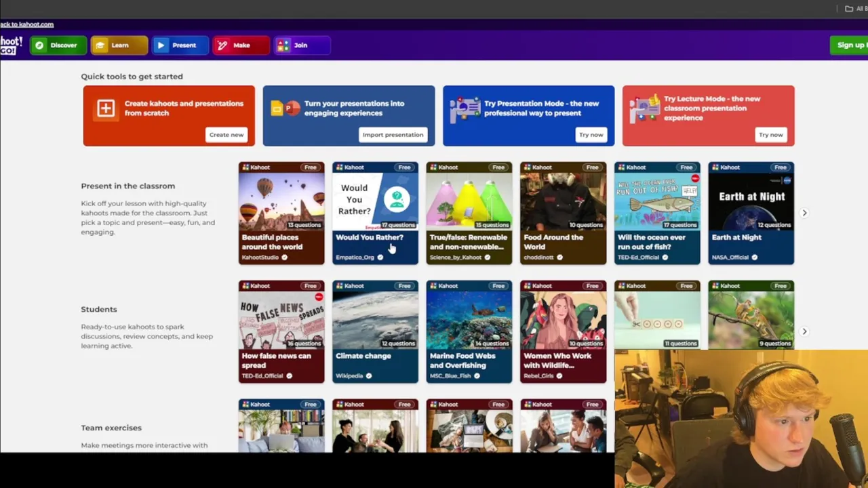Image resolution: width=868 pixels, height=488 pixels.
Task: Click the compass icon in the Discover tab
Action: point(39,45)
